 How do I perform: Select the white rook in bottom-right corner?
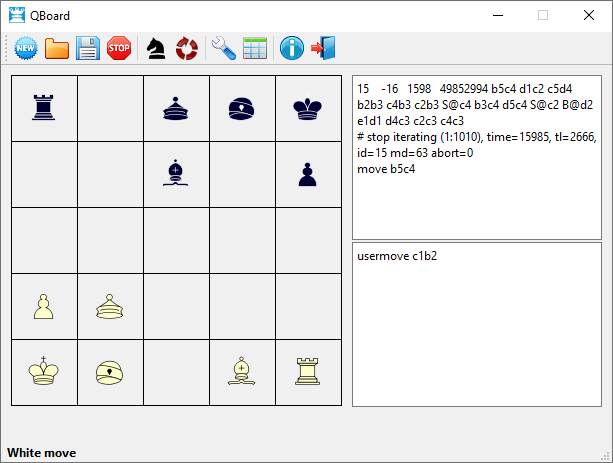click(x=308, y=371)
